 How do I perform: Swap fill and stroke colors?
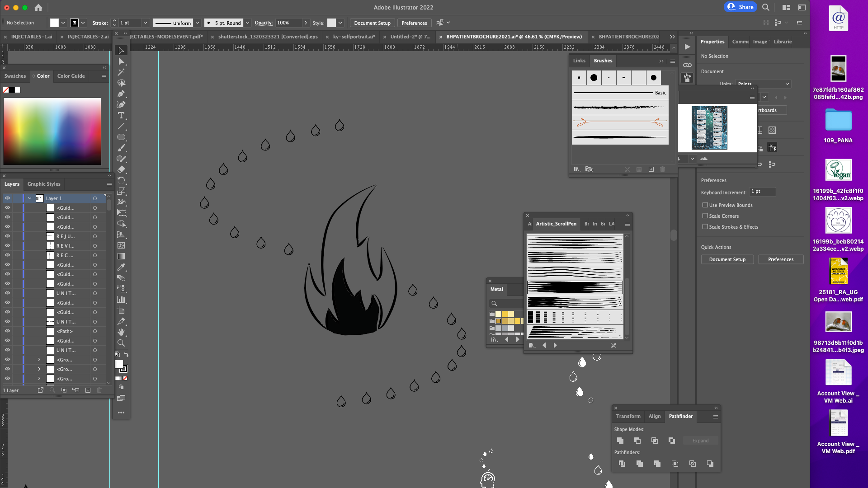tap(126, 355)
